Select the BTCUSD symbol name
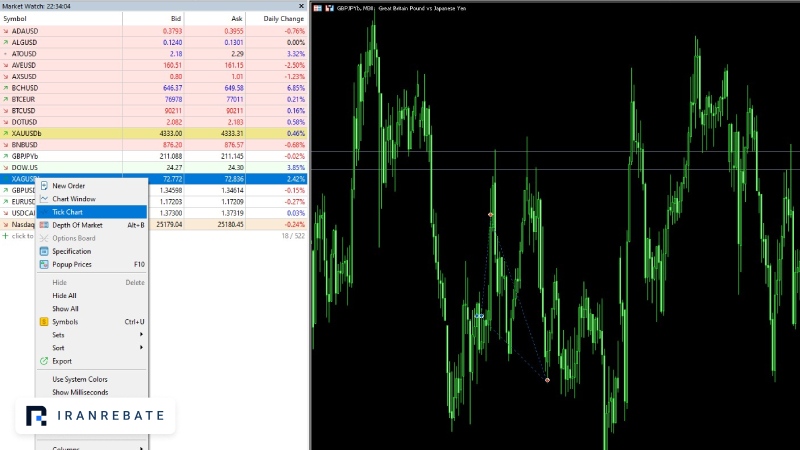This screenshot has width=800, height=450. 23,111
